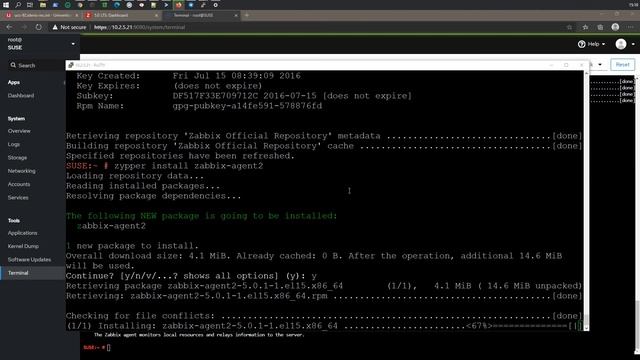Screen dimensions: 640x360
Task: Maximize the PuTTY window
Action: point(566,65)
